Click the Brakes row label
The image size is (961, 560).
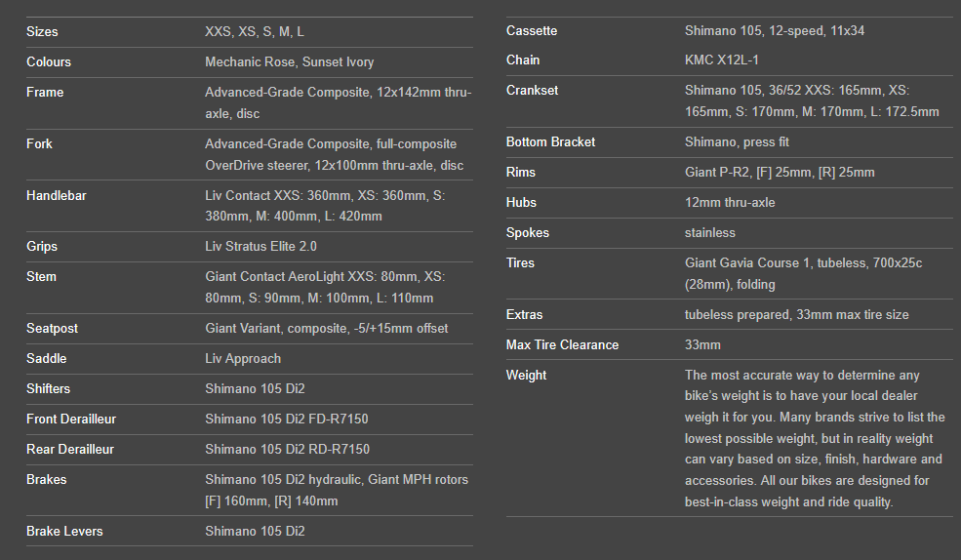pyautogui.click(x=47, y=479)
